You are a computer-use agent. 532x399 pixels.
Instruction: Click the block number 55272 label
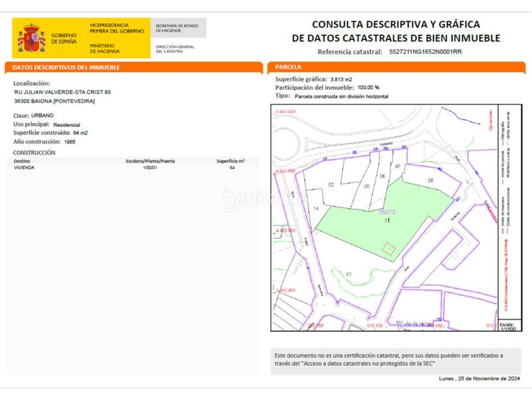[x=387, y=212]
